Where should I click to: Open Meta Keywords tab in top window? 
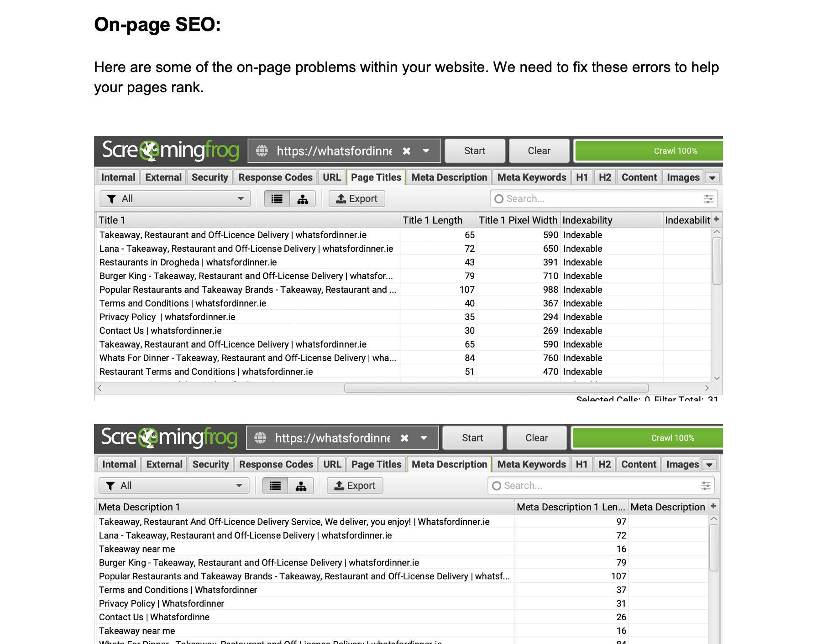pyautogui.click(x=532, y=177)
